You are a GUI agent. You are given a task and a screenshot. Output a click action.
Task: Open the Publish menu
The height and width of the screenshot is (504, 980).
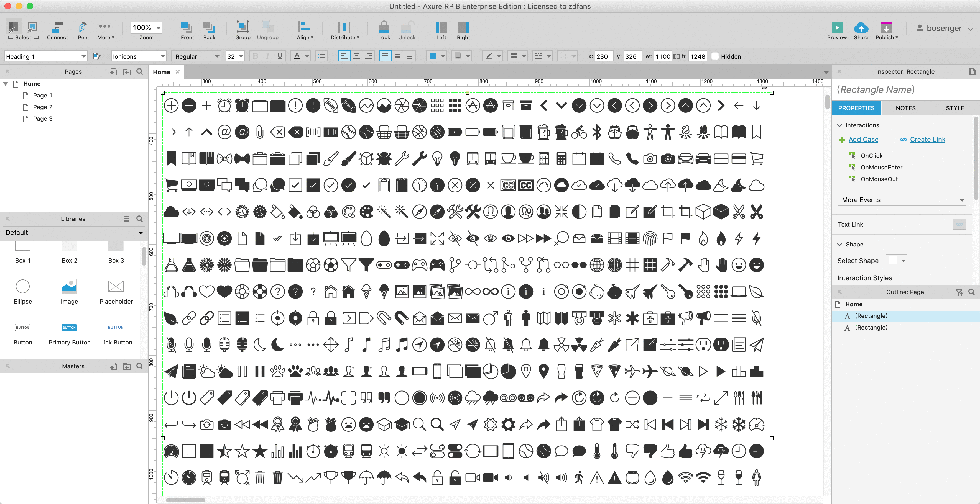(886, 30)
